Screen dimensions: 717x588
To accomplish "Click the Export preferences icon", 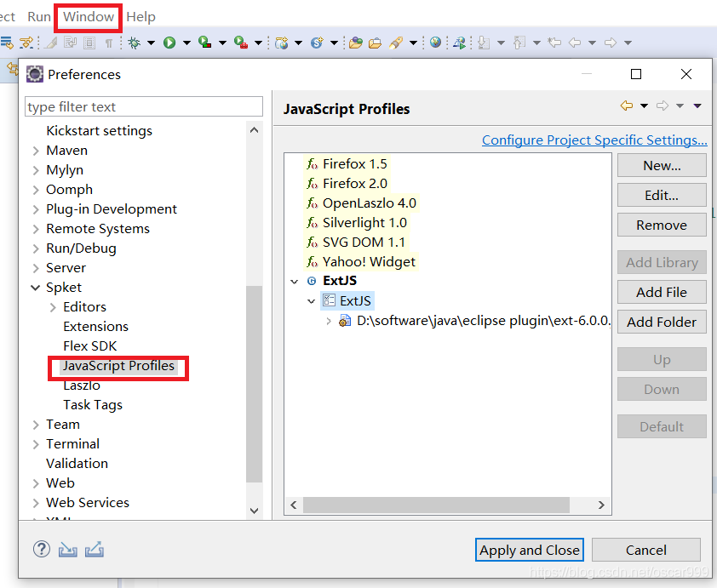I will click(95, 550).
